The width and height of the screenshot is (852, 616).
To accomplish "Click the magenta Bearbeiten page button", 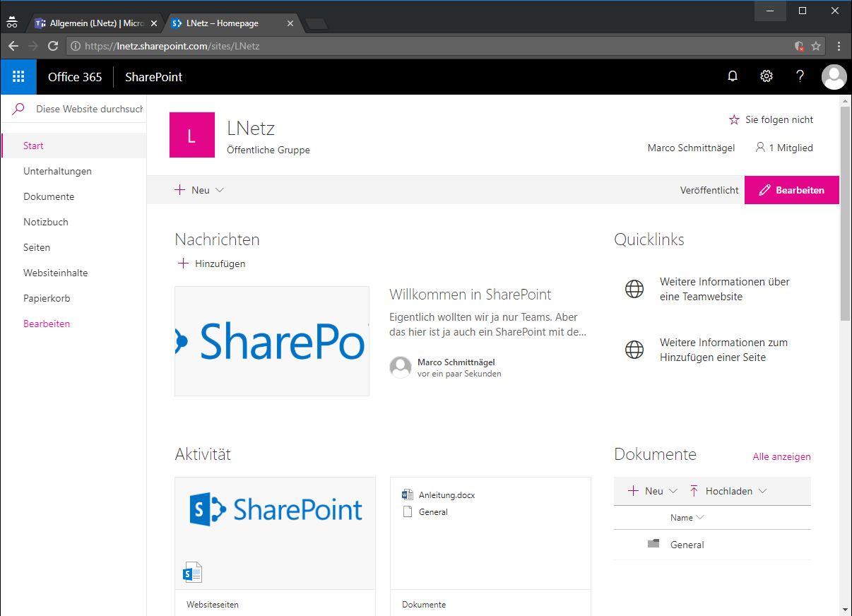I will click(792, 190).
